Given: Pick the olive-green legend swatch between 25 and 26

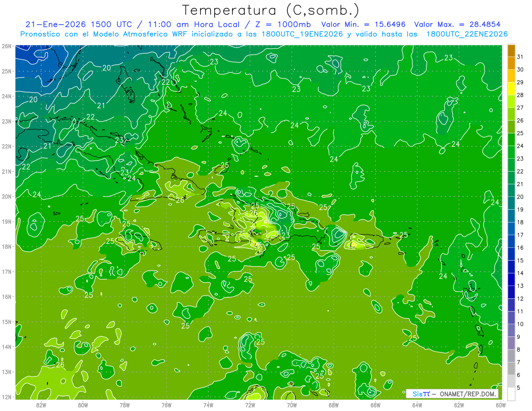Looking at the screenshot, I should pyautogui.click(x=511, y=127).
